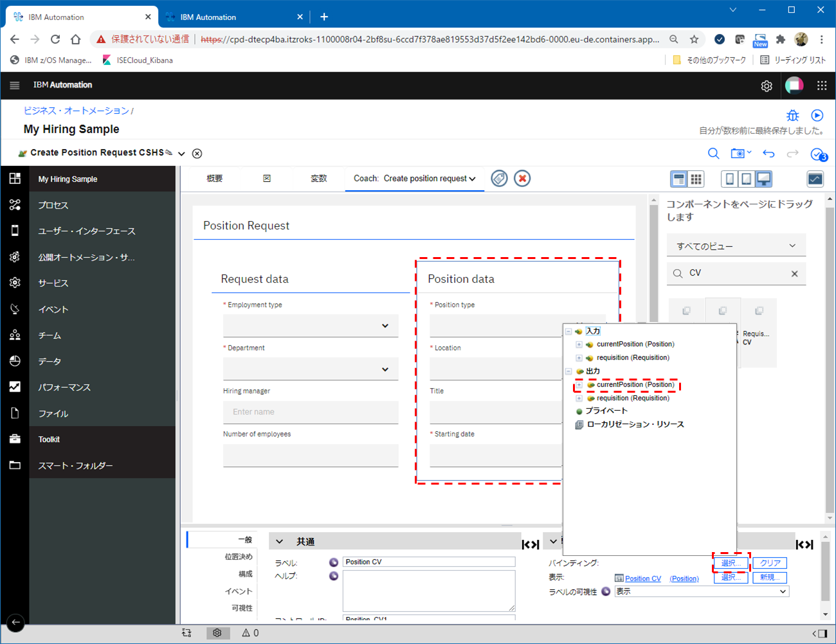Viewport: 836px width, 644px height.
Task: Clear the CV search text
Action: (794, 274)
